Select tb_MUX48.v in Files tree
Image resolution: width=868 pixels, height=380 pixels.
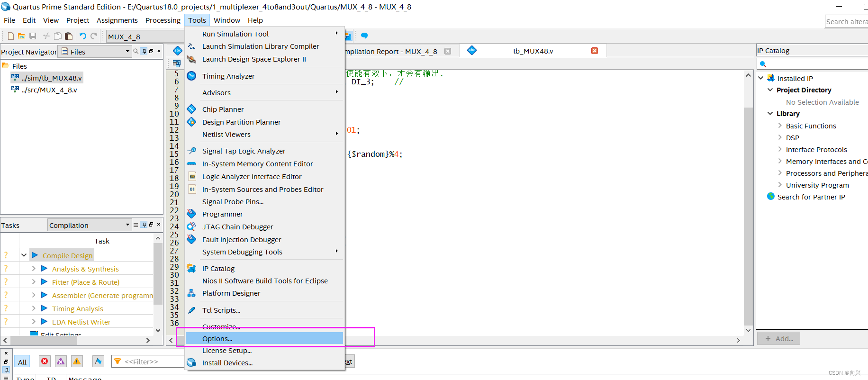coord(52,78)
